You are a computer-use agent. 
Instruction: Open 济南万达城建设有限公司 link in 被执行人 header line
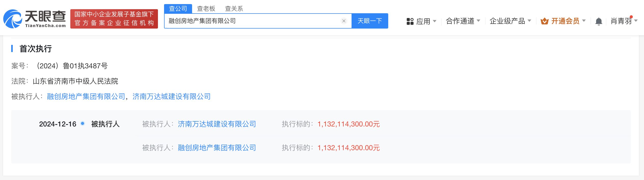point(172,96)
